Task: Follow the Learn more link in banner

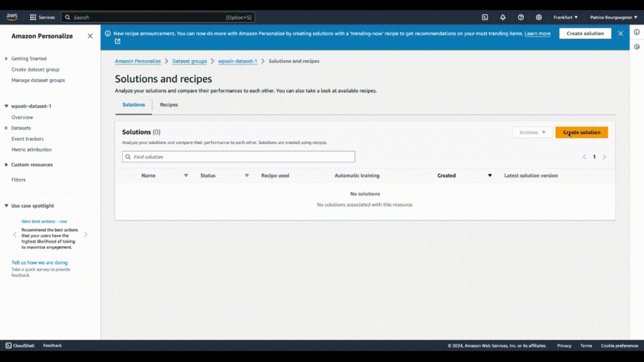Action: [x=537, y=34]
